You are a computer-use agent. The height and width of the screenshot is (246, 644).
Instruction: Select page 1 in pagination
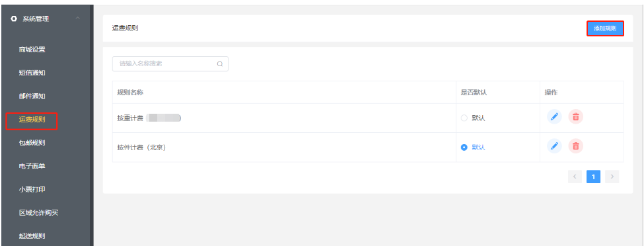[594, 177]
